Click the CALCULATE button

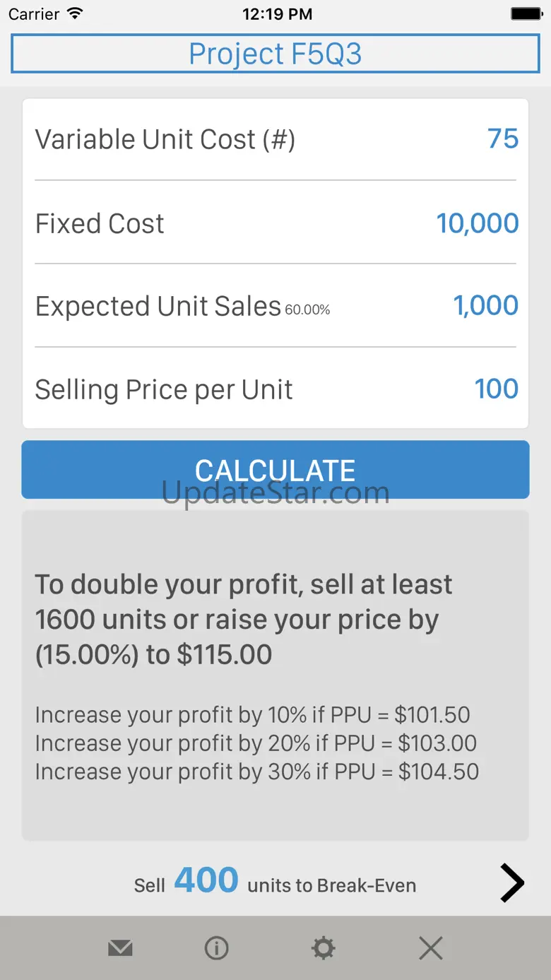(275, 470)
